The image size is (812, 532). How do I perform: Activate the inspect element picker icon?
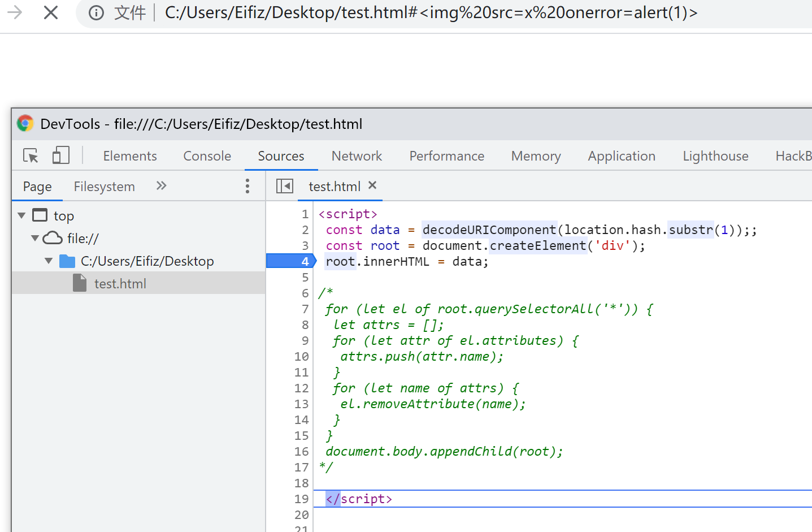[31, 155]
